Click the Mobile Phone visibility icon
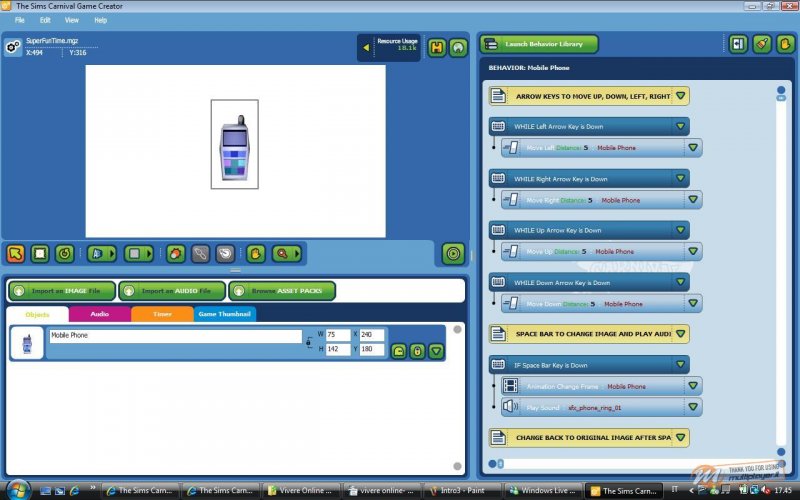 398,351
